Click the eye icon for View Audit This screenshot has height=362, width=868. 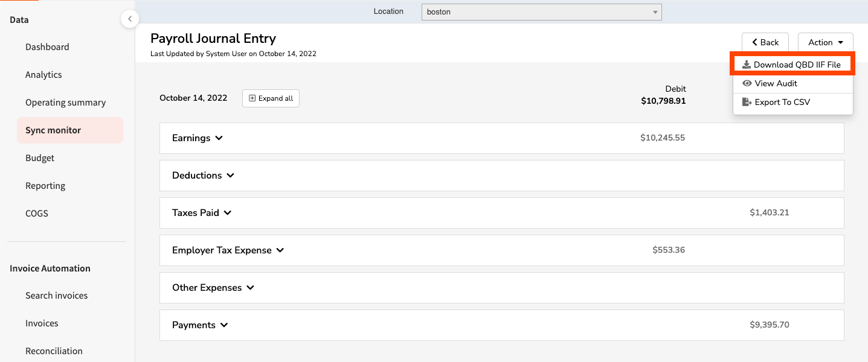pos(747,83)
